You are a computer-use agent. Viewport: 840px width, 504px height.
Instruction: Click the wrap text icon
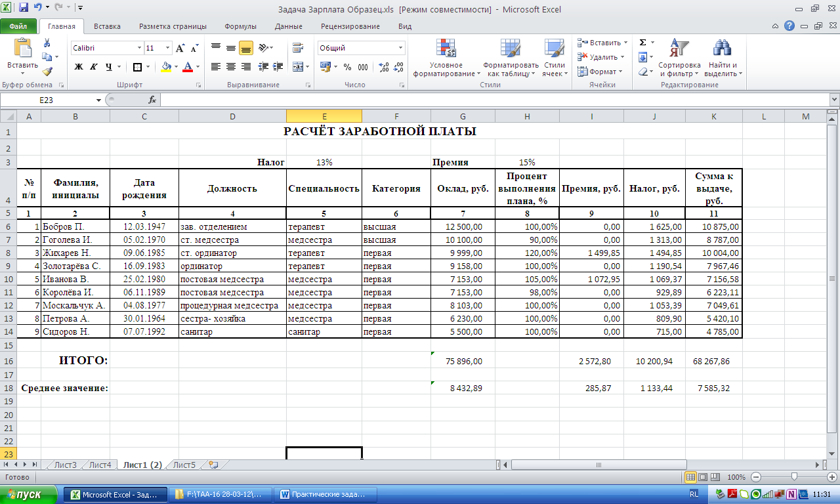click(297, 48)
